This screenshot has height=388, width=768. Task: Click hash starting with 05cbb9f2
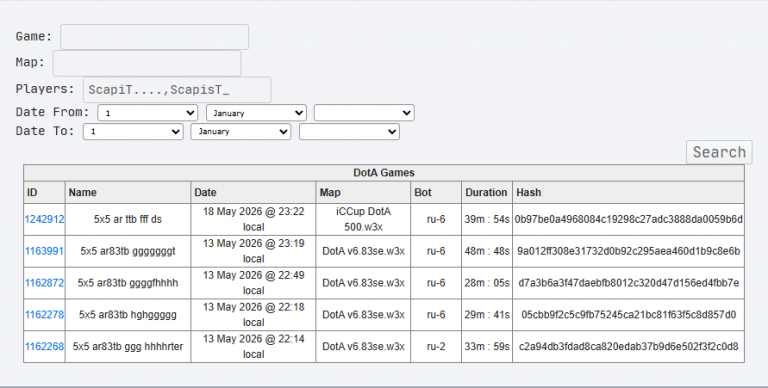point(628,315)
